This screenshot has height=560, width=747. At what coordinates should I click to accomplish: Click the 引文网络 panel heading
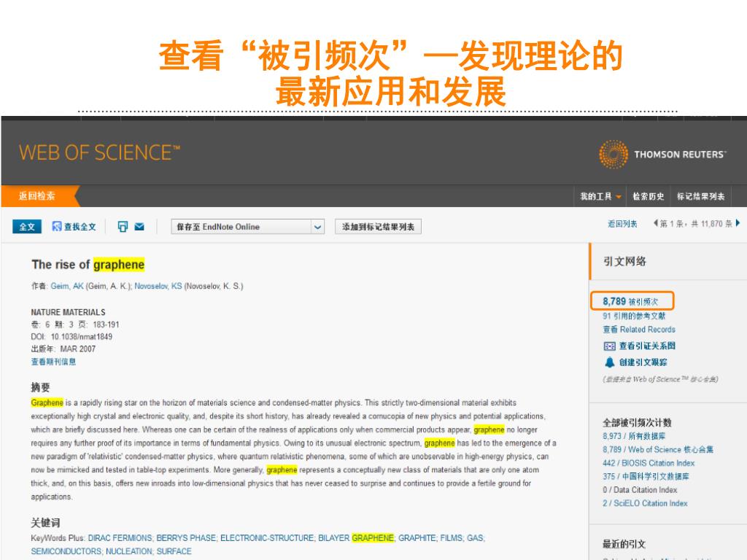624,262
